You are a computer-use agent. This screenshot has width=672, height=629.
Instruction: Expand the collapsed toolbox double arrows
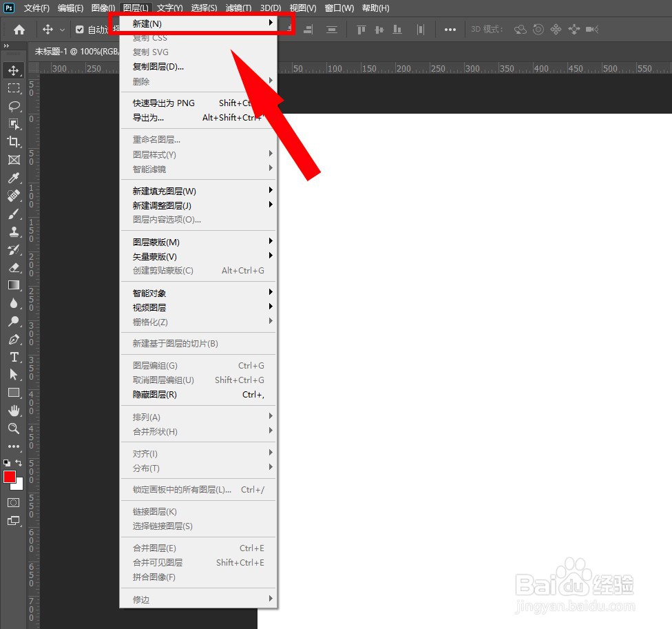point(6,46)
